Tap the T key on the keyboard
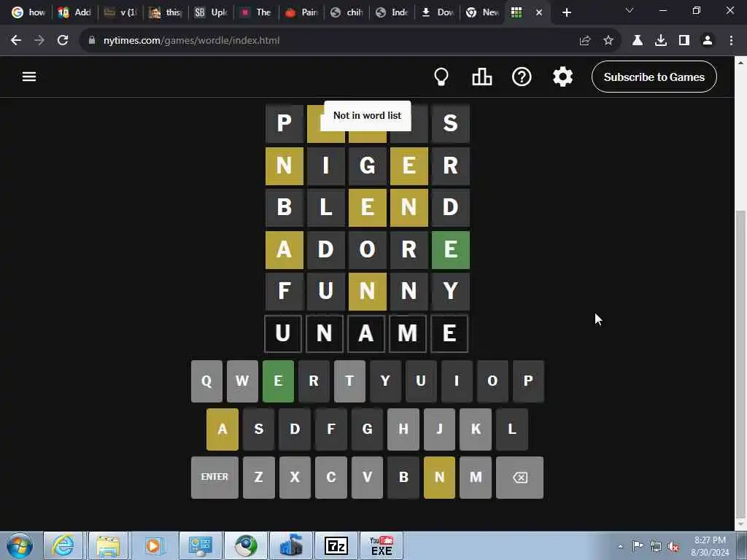Screen dimensions: 747x560 point(349,381)
